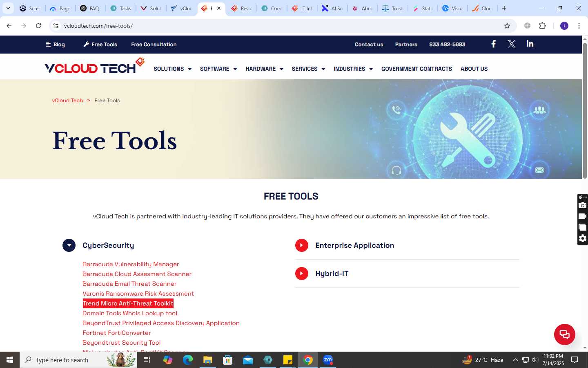Open Varonis Ransomware Risk Assessment link
Image resolution: width=588 pixels, height=368 pixels.
point(138,294)
